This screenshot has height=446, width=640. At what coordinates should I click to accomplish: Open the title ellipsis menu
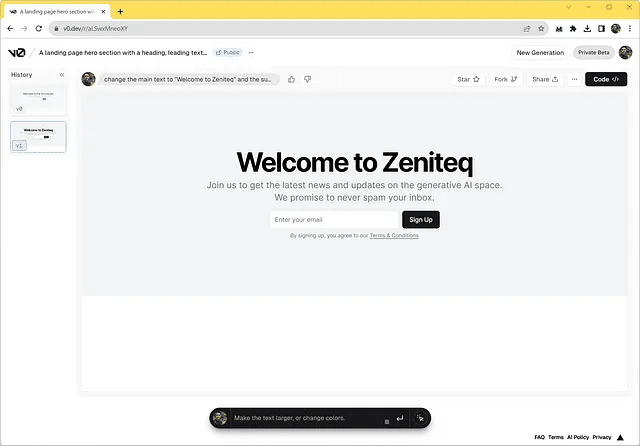tap(251, 53)
